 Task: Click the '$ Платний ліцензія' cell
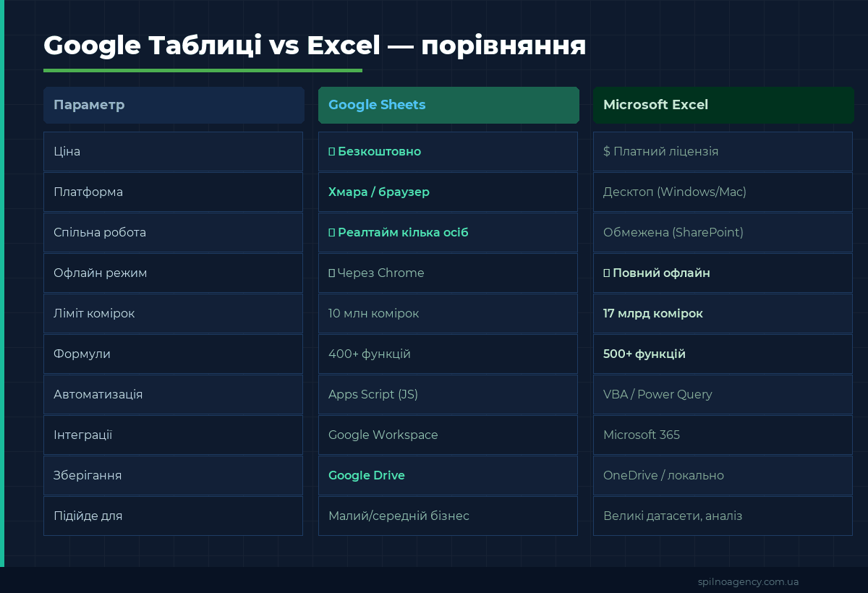point(723,151)
